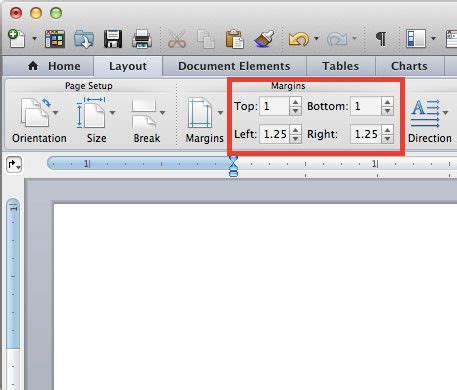The height and width of the screenshot is (390, 457).
Task: Open the Undo history dropdown arrow
Action: click(x=316, y=39)
